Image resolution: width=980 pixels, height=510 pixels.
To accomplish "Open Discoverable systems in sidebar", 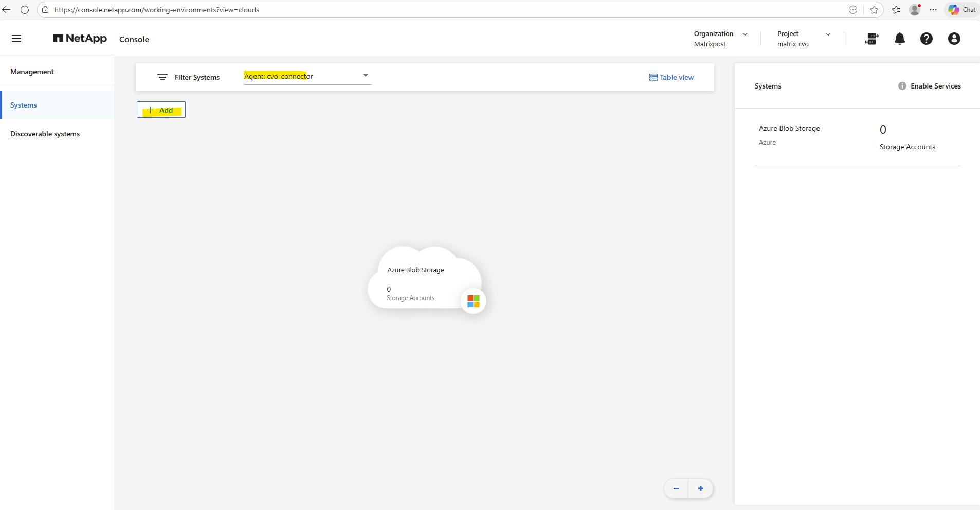I will pyautogui.click(x=45, y=134).
